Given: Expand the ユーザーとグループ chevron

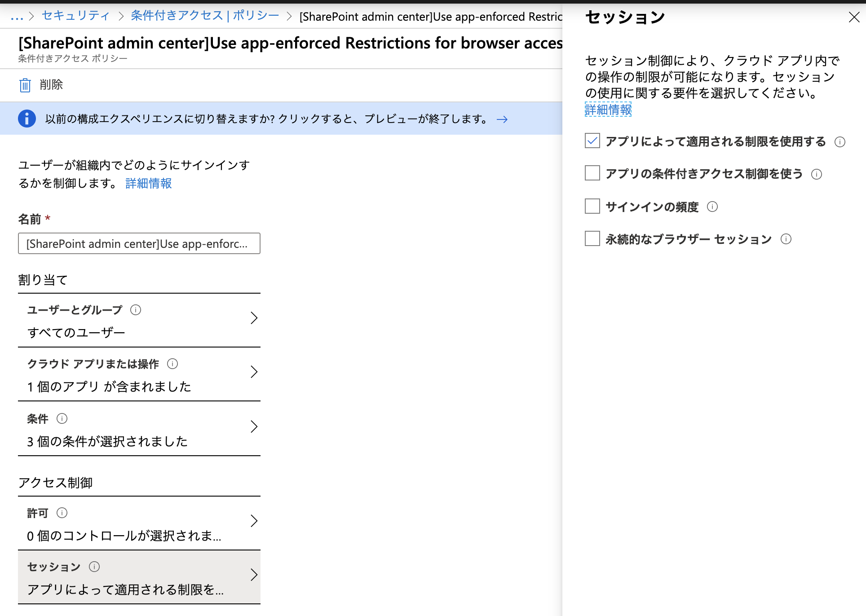Looking at the screenshot, I should [x=254, y=318].
